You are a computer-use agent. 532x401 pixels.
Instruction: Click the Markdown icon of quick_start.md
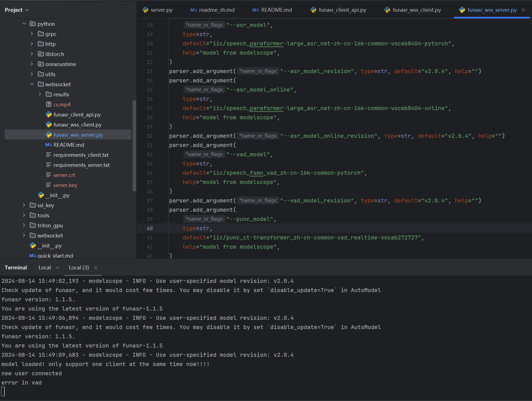pos(33,256)
